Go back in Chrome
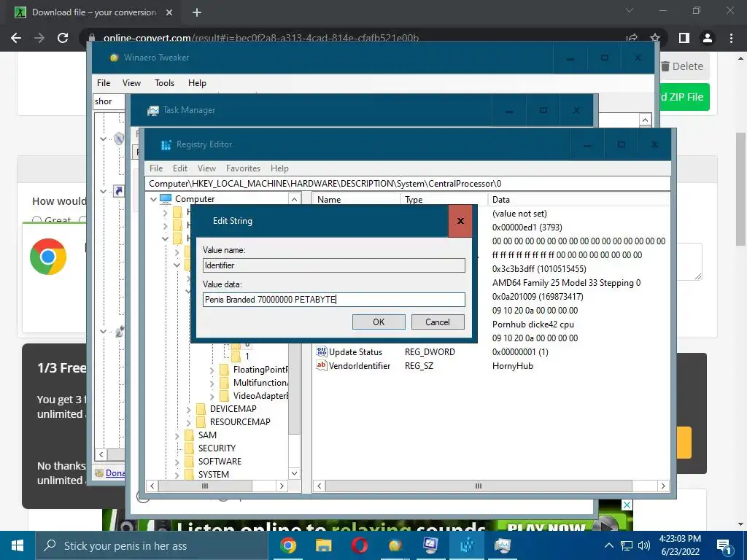The height and width of the screenshot is (560, 747). (16, 38)
